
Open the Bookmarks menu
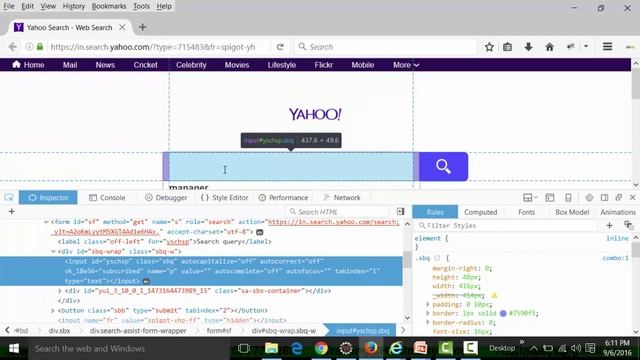109,6
